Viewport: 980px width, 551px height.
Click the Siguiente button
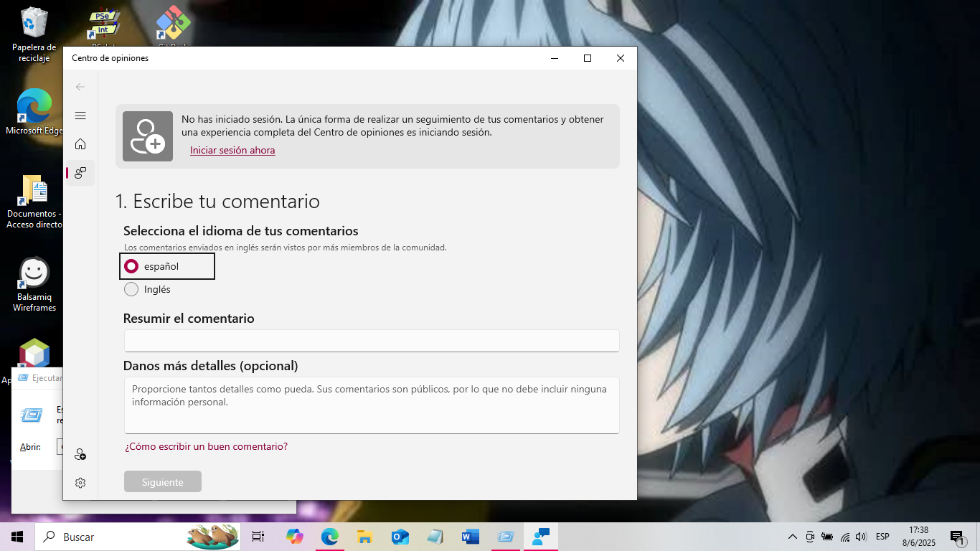(163, 482)
